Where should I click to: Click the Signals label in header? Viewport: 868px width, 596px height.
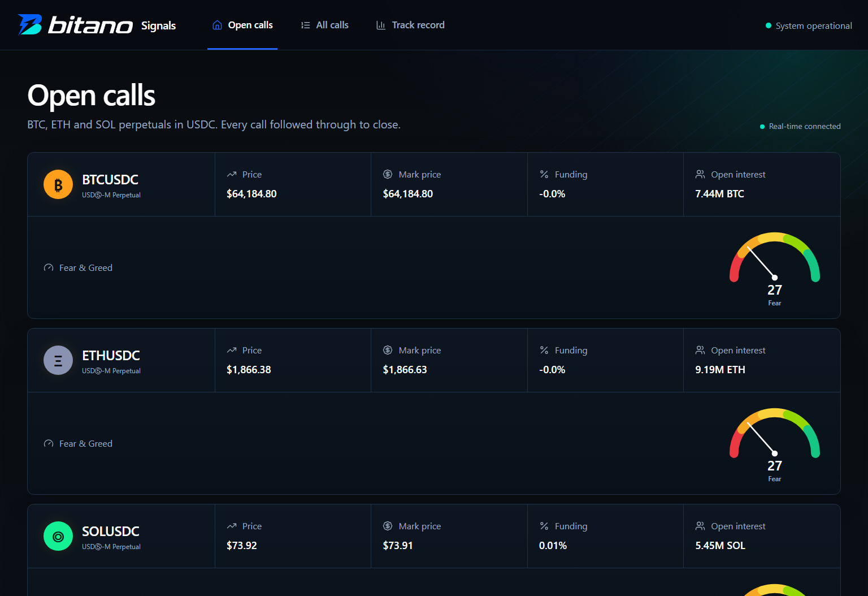pos(158,26)
